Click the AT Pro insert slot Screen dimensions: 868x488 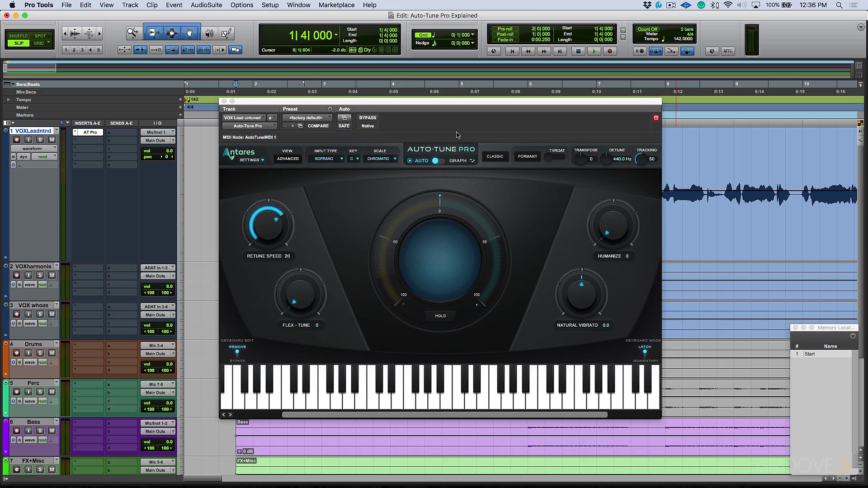(x=90, y=132)
